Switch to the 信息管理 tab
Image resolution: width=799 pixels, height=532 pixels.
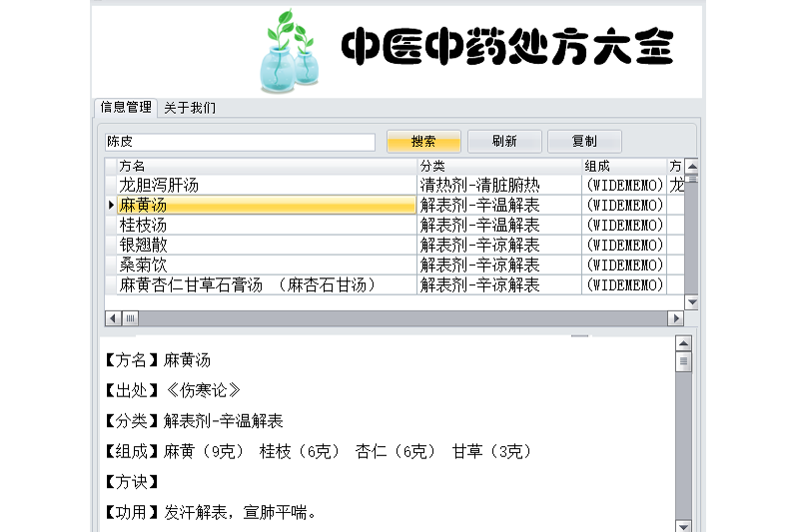tap(126, 108)
